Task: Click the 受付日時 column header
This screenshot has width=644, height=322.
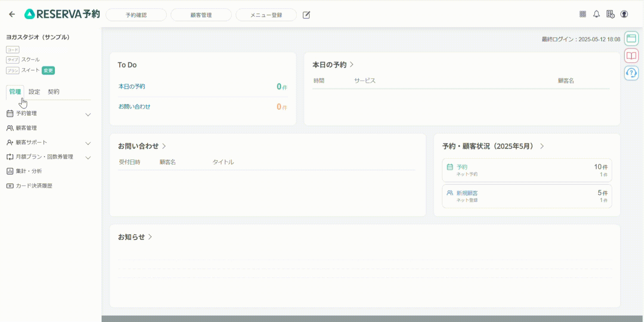Action: pos(130,162)
